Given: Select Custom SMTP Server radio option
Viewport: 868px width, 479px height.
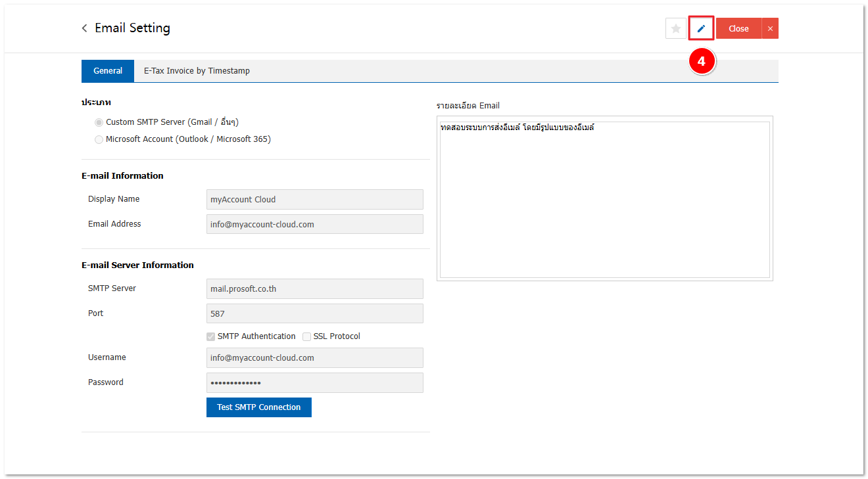Looking at the screenshot, I should coord(99,122).
